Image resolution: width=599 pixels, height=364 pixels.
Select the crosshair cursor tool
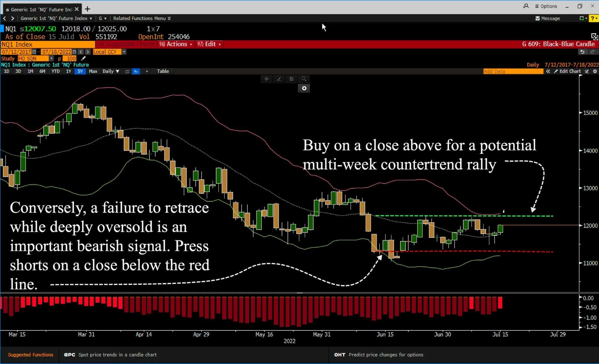click(266, 79)
